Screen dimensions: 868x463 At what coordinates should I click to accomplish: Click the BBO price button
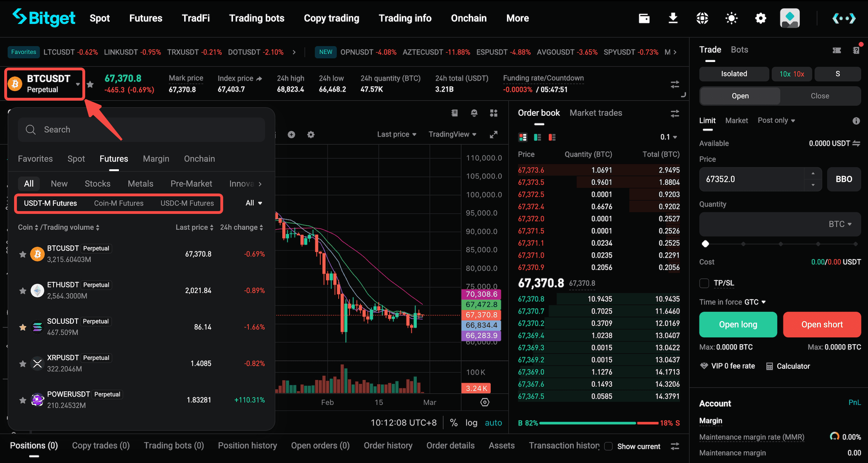pyautogui.click(x=843, y=179)
